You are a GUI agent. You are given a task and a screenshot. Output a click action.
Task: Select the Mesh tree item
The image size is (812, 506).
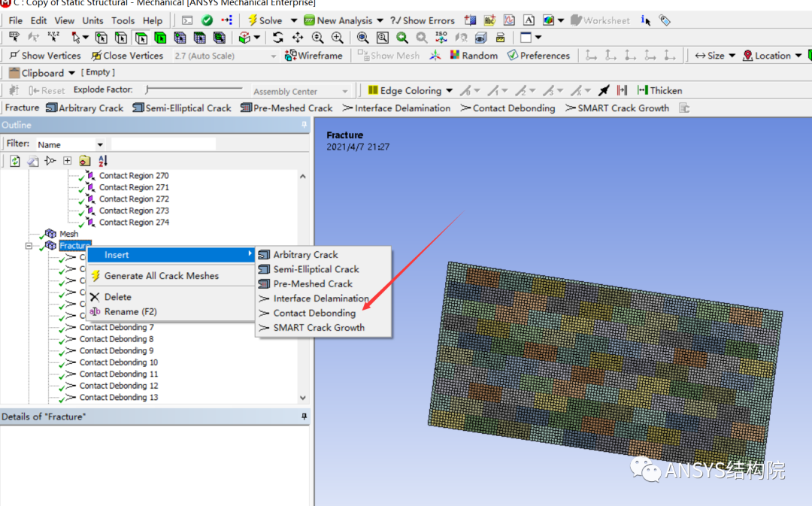click(x=69, y=234)
